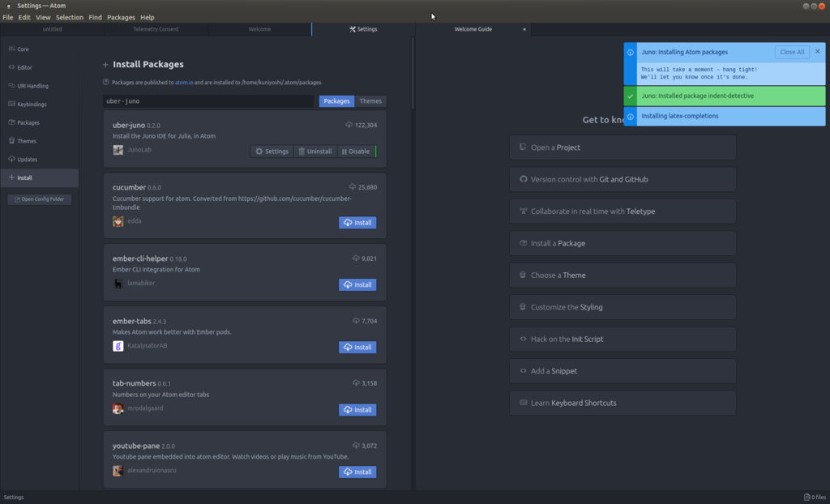This screenshot has width=830, height=504.
Task: Select the Packages sidebar icon
Action: pos(11,122)
